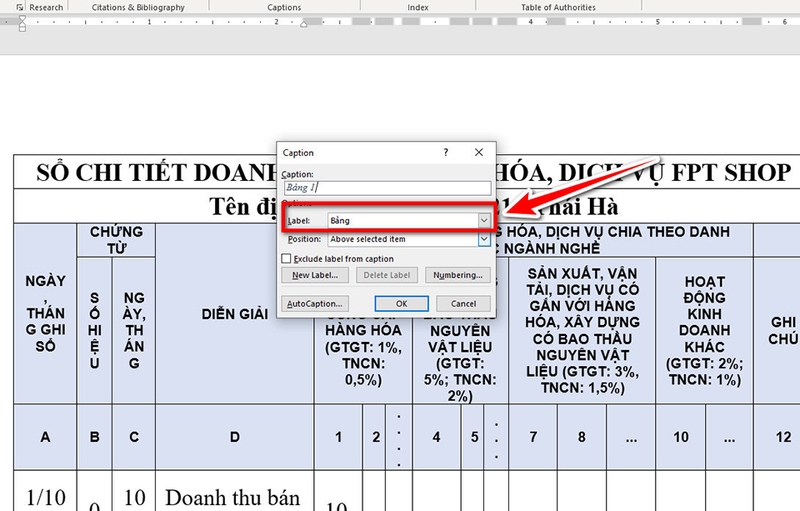
Task: Click the OK button in Caption dialog
Action: [402, 303]
